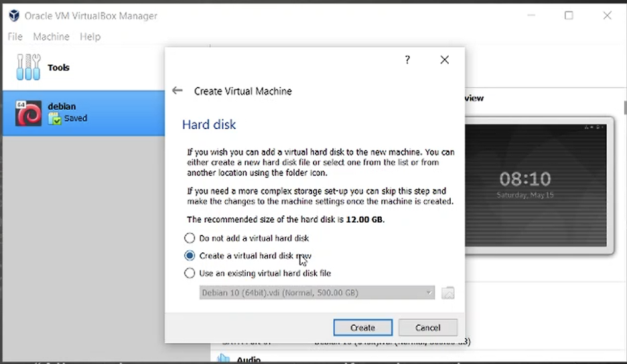The height and width of the screenshot is (364, 627).
Task: Select Do not add a virtual hard disk
Action: point(190,238)
